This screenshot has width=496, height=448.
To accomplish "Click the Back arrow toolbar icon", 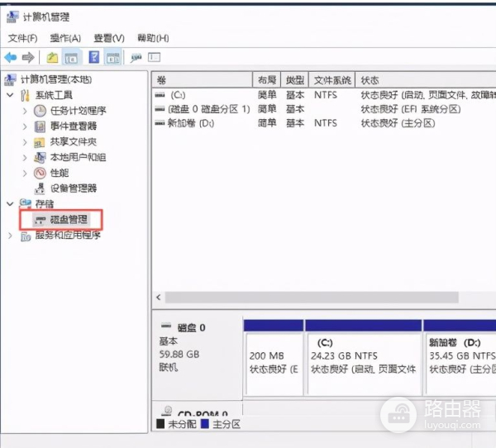I will pyautogui.click(x=11, y=57).
